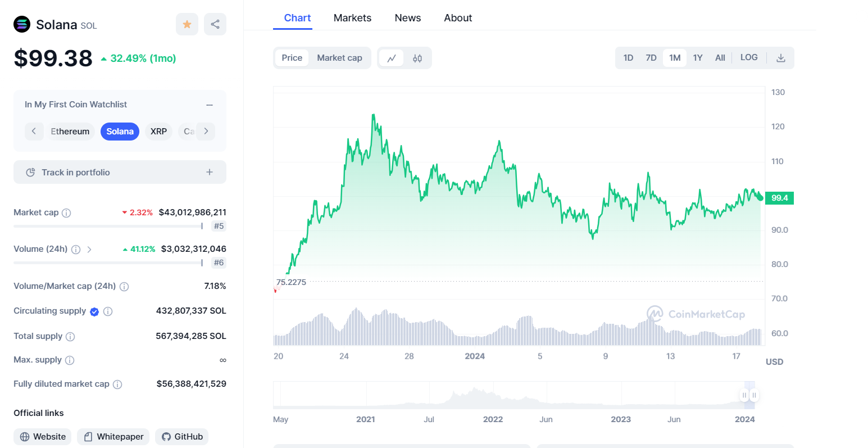
Task: Click the right timeline range handle
Action: (754, 395)
